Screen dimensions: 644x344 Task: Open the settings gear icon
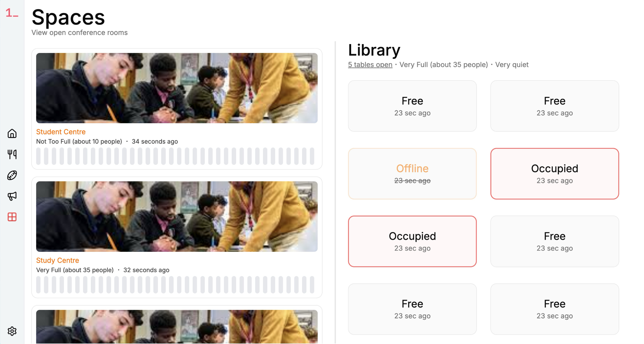point(12,331)
